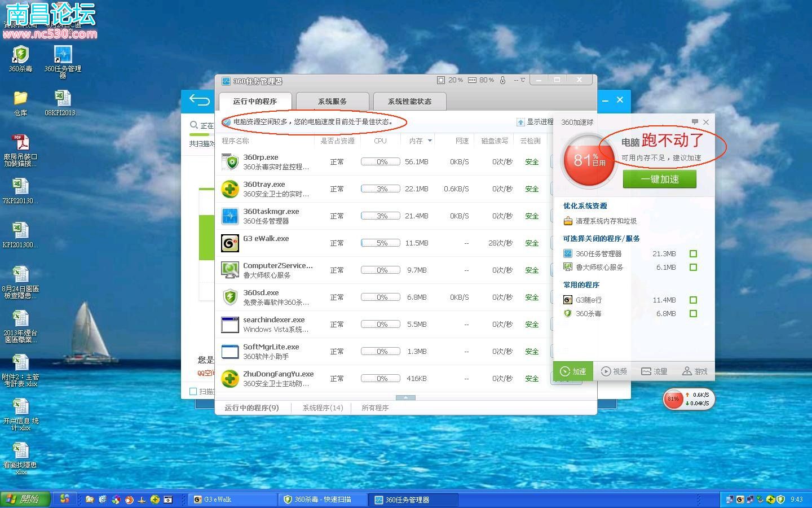
Task: Click 安全 status for 360rp.exe
Action: (532, 162)
